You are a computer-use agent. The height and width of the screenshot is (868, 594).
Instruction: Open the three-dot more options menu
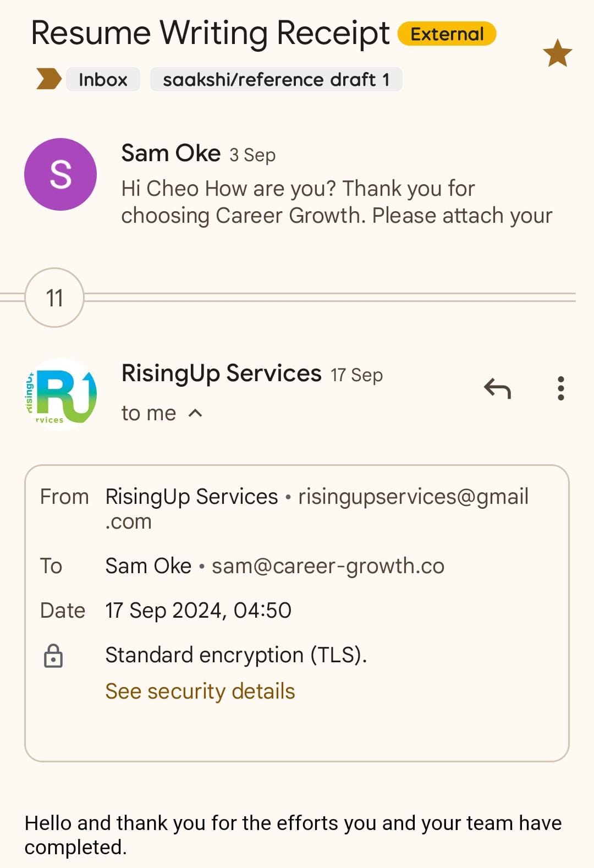tap(560, 388)
